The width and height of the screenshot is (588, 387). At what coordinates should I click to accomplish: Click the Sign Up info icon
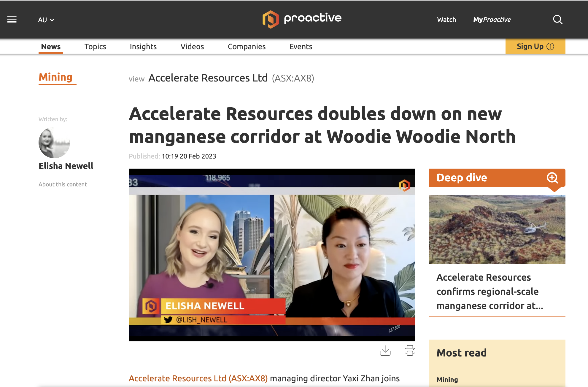(x=550, y=47)
